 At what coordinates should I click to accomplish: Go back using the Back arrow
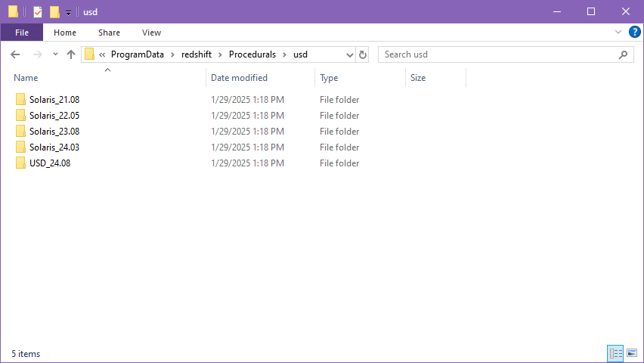point(15,54)
